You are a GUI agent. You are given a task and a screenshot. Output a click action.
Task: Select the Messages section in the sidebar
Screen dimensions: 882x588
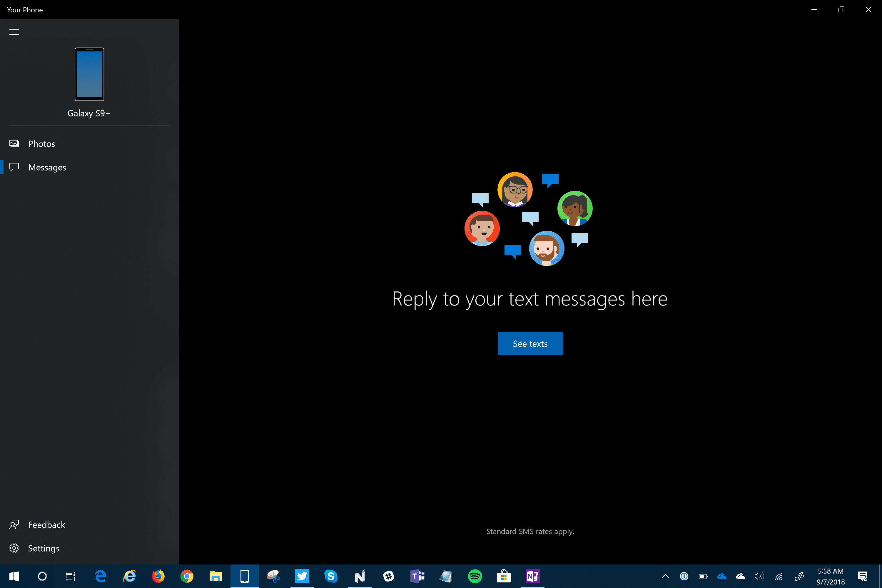[x=47, y=167]
